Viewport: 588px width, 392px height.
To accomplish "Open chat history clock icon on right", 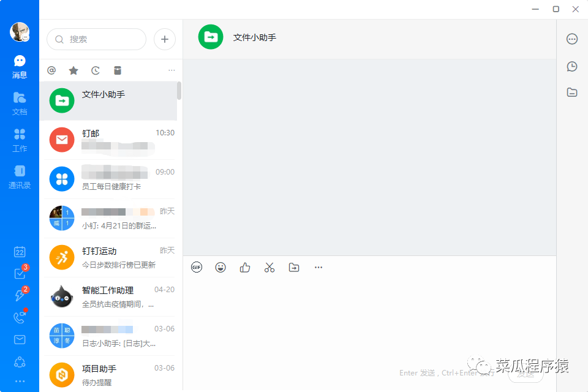I will [572, 66].
